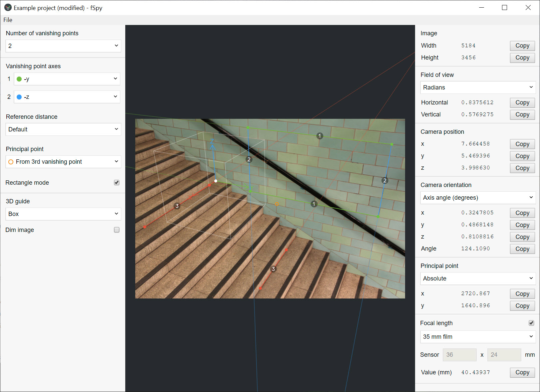Click marker 3 on the lower red line
Image resolution: width=540 pixels, height=392 pixels.
pyautogui.click(x=273, y=269)
